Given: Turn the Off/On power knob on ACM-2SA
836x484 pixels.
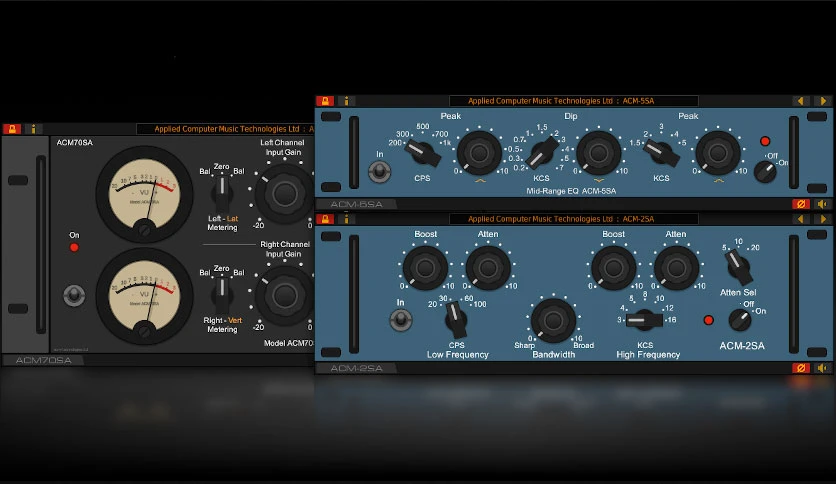Looking at the screenshot, I should pyautogui.click(x=740, y=320).
